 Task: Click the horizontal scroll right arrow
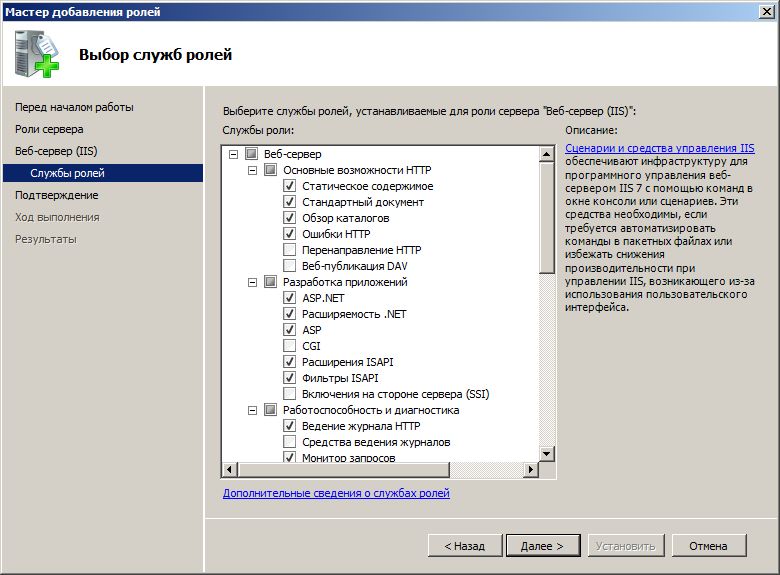coord(531,469)
